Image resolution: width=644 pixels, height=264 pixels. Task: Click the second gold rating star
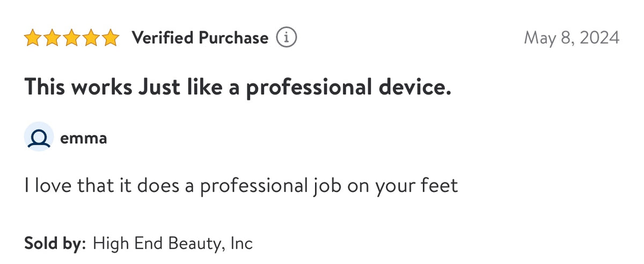[52, 38]
